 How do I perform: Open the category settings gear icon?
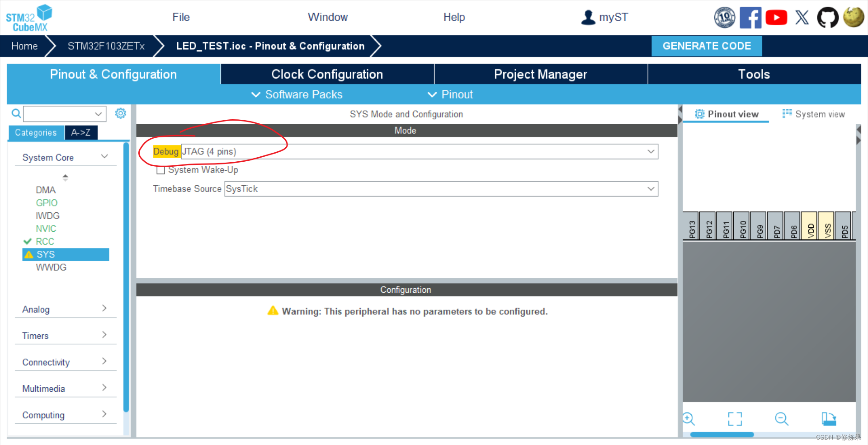120,113
